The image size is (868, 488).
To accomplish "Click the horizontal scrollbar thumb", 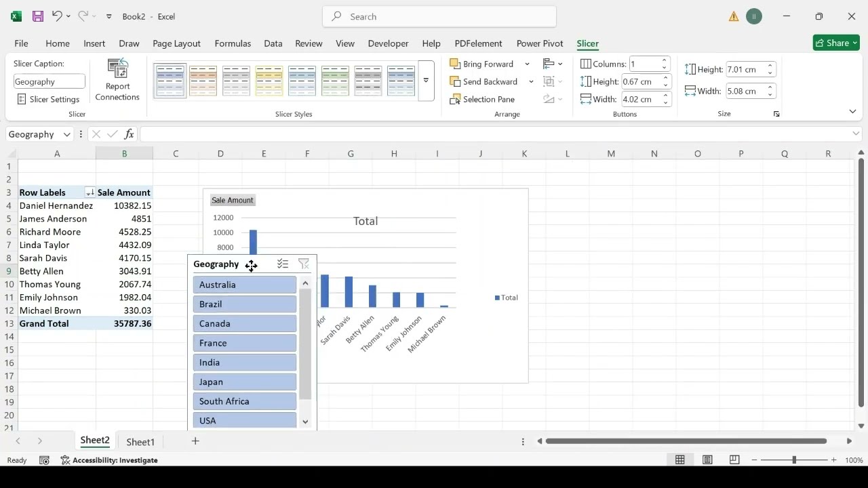I will [x=686, y=441].
